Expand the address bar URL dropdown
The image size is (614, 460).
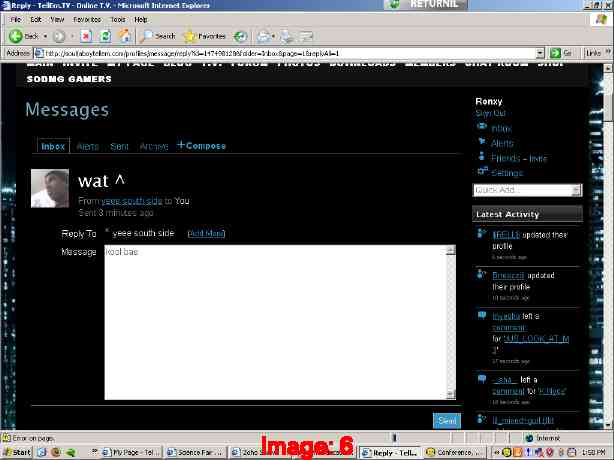coord(540,53)
